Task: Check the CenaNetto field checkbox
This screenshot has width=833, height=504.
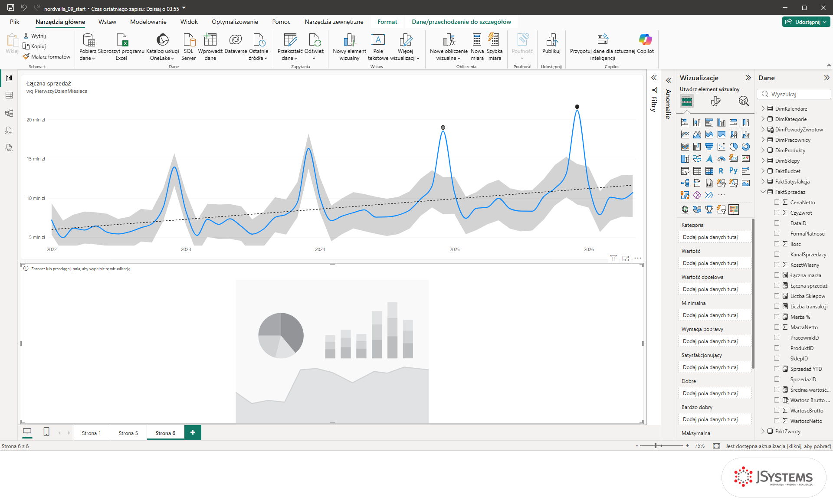Action: click(777, 202)
